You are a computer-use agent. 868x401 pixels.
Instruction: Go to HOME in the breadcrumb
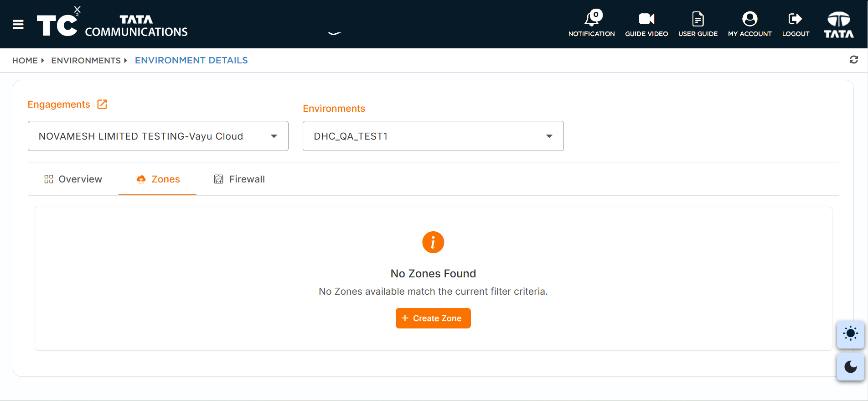coord(25,61)
